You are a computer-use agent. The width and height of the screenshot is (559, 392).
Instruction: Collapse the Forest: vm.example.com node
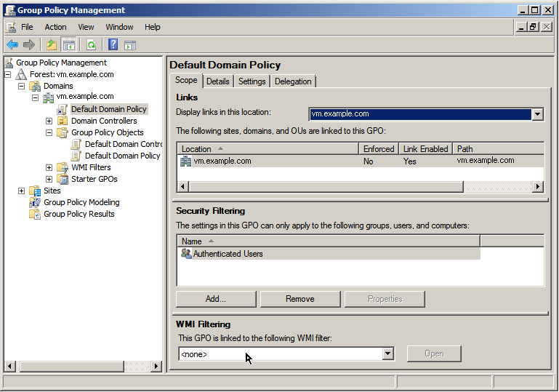coord(8,75)
